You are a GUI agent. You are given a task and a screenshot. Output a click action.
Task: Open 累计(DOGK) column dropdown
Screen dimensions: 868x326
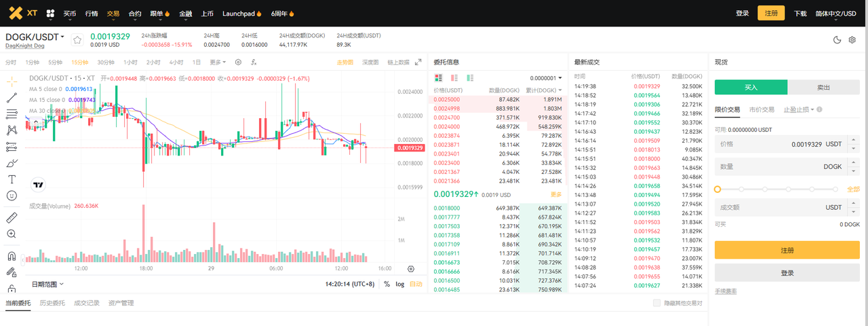545,90
